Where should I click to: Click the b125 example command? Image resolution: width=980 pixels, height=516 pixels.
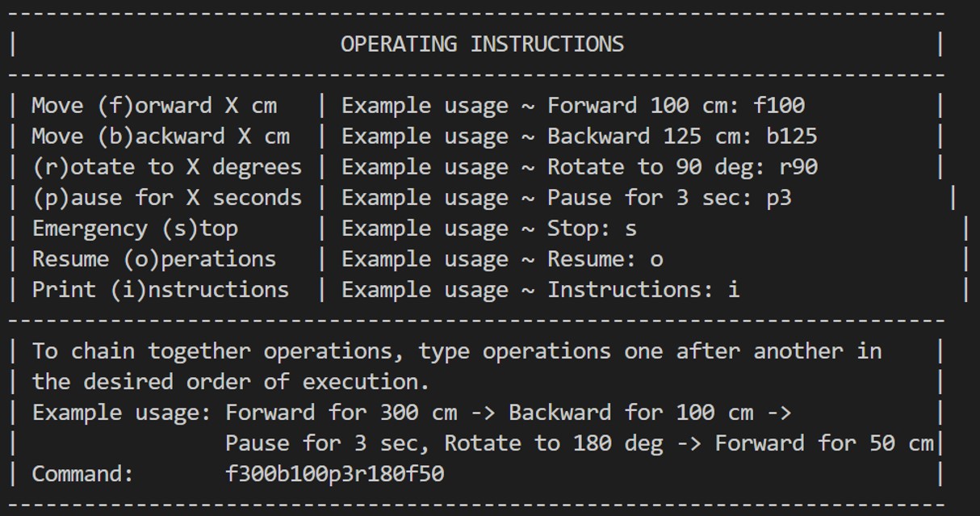tap(791, 136)
